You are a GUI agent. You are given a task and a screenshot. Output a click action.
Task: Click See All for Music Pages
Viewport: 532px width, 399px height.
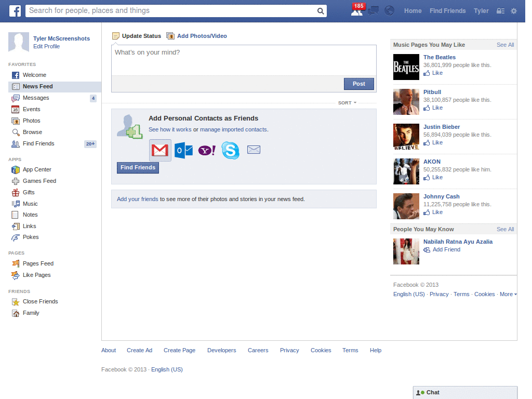pos(505,45)
